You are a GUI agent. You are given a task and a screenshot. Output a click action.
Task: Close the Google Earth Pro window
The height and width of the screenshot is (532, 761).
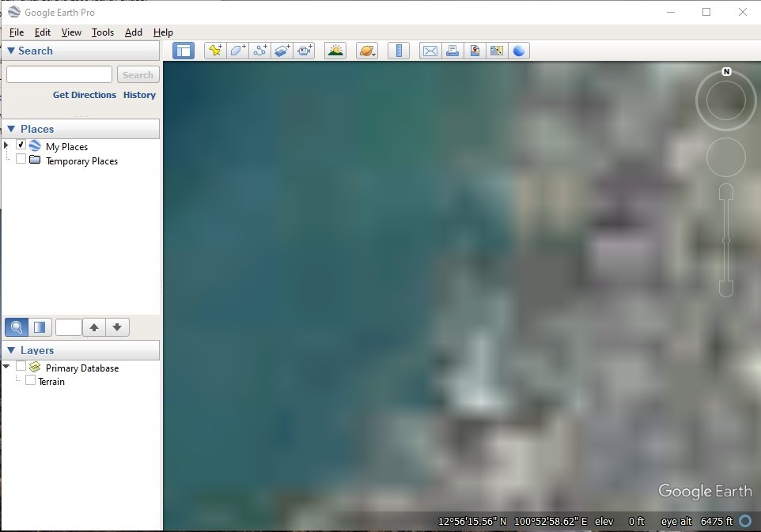(743, 12)
